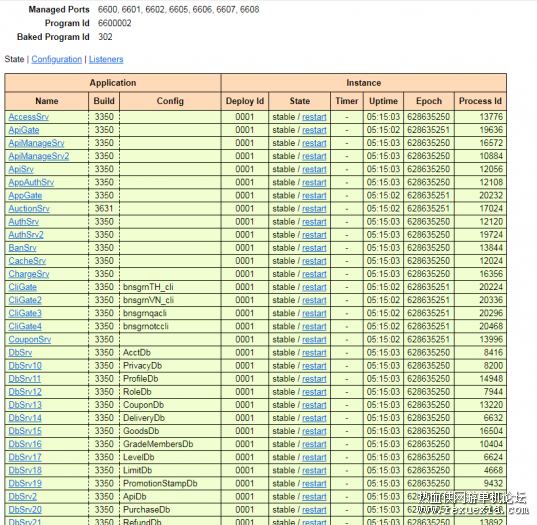Open the AppAuthSrv application link
Screen dimensions: 537x525
[31, 182]
